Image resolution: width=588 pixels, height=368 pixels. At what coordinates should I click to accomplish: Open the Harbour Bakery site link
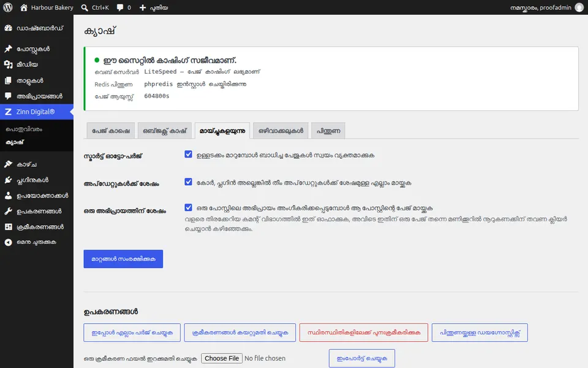52,7
